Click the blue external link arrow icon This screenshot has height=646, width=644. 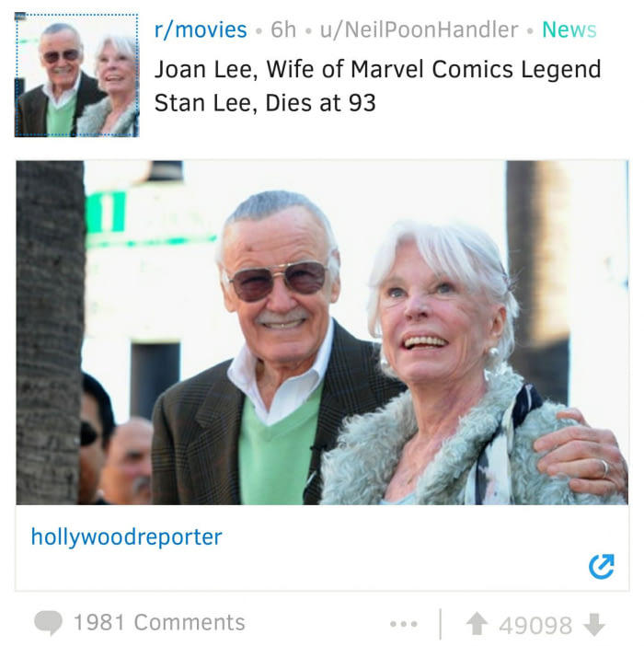(x=601, y=567)
